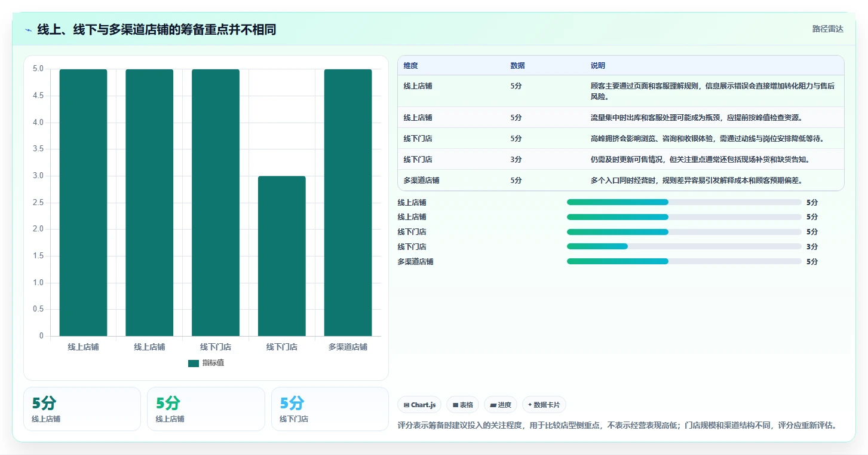Click the 4.5 y-axis tick label
868x455 pixels.
pos(38,96)
